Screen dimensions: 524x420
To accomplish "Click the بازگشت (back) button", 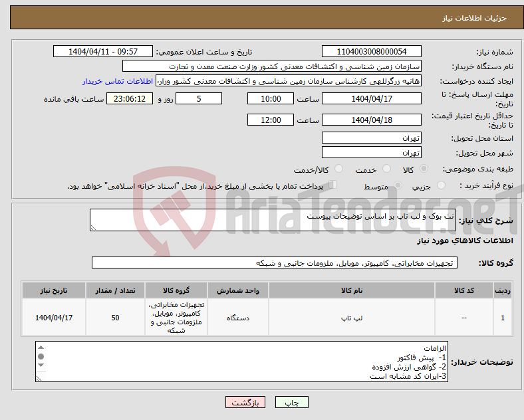I will (x=245, y=403).
